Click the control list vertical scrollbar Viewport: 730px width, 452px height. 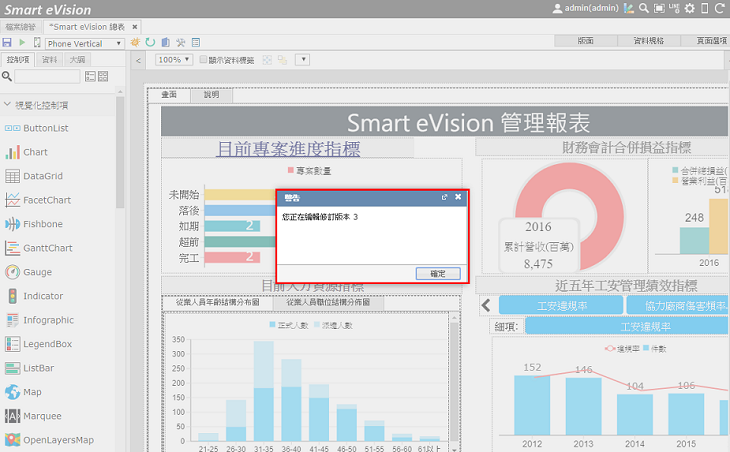tap(120, 153)
